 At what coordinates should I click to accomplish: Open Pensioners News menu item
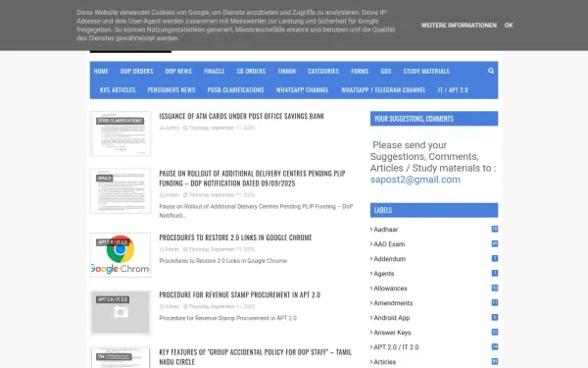(171, 89)
